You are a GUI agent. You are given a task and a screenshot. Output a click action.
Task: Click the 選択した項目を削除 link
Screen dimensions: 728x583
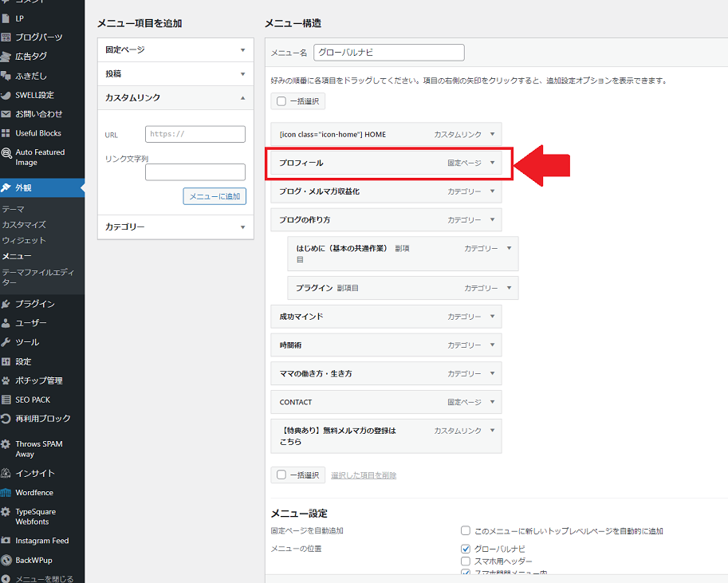[x=364, y=475]
